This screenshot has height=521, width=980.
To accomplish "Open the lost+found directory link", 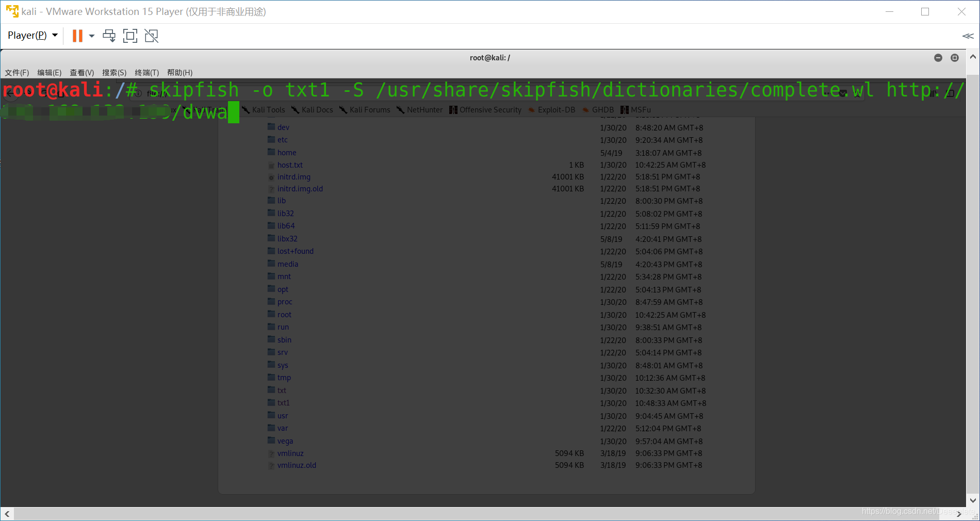I will 296,251.
